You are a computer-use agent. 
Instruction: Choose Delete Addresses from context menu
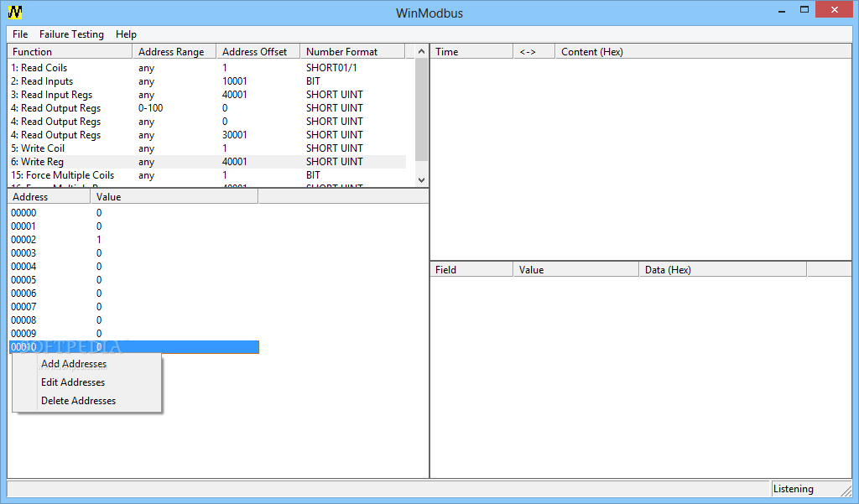(x=78, y=401)
